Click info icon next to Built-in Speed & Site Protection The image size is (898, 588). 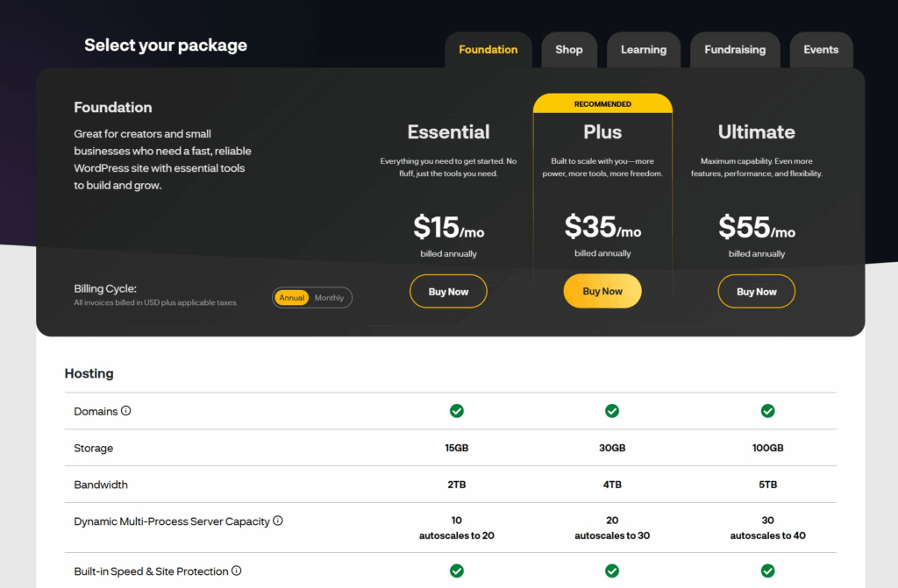point(236,570)
